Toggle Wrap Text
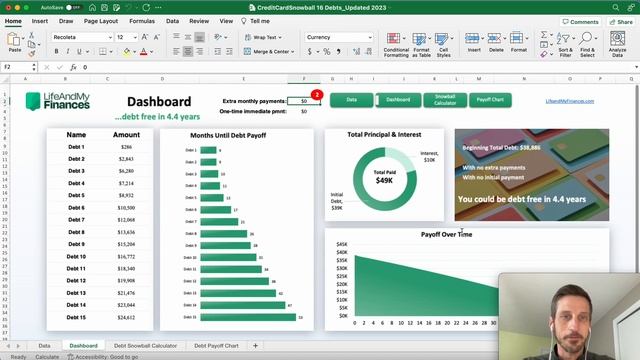Image resolution: width=640 pixels, height=360 pixels. [263, 37]
